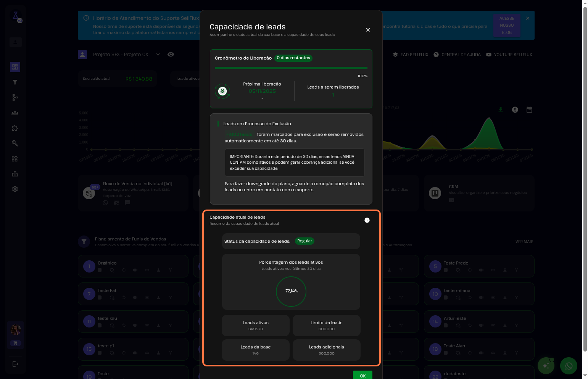Open the bar chart reports icon
The width and height of the screenshot is (588, 379).
point(15,174)
